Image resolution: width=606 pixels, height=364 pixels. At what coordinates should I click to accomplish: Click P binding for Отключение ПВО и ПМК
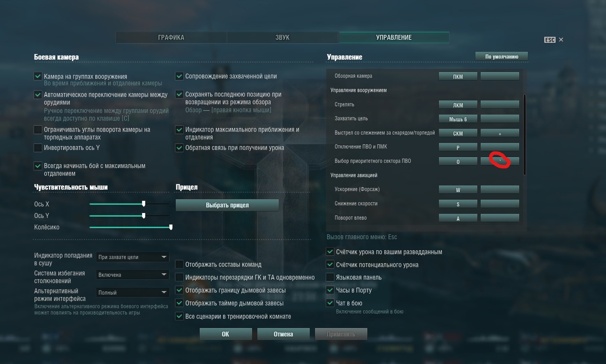pos(458,147)
